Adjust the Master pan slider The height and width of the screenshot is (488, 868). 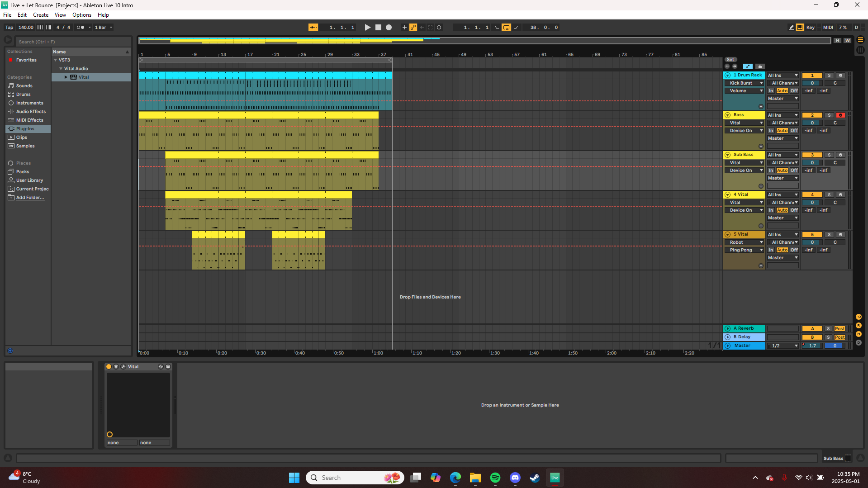835,346
